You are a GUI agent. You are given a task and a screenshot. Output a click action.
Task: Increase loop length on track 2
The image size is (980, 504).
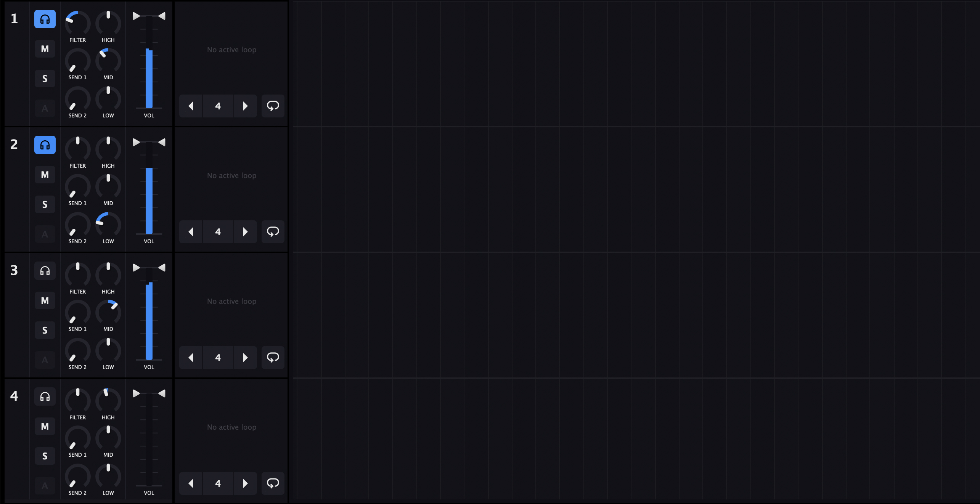coord(245,232)
